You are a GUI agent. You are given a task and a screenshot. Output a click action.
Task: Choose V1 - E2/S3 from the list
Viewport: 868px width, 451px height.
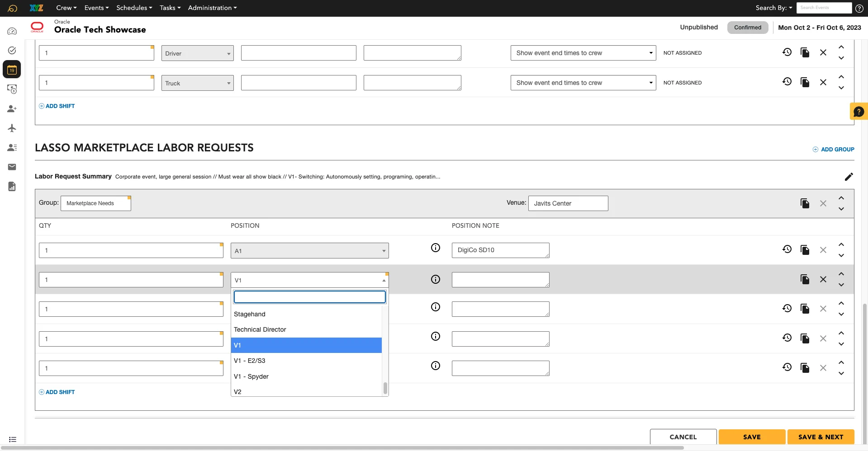point(307,361)
